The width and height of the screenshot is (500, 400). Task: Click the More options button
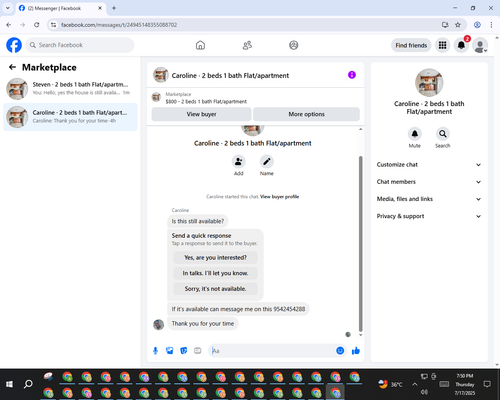click(306, 114)
